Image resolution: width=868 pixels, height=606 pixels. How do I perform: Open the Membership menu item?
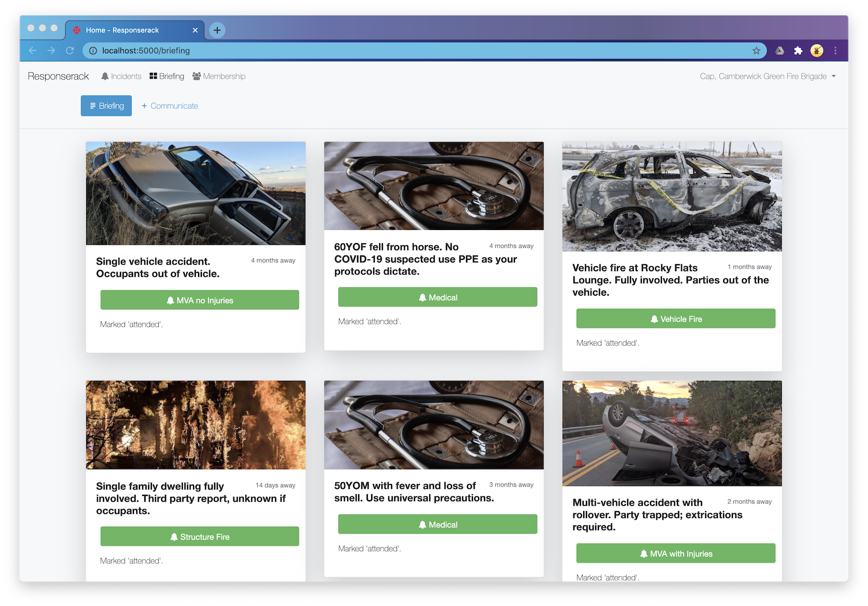pos(219,76)
